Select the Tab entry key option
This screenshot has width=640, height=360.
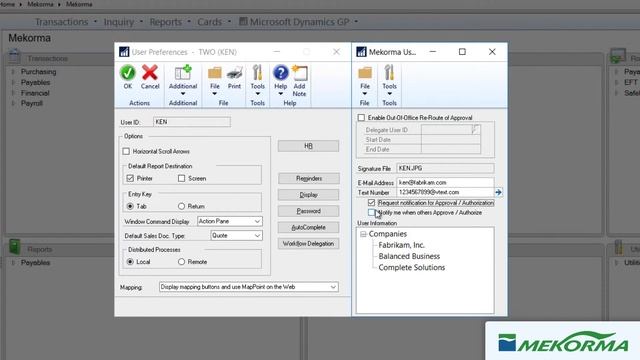pyautogui.click(x=130, y=206)
